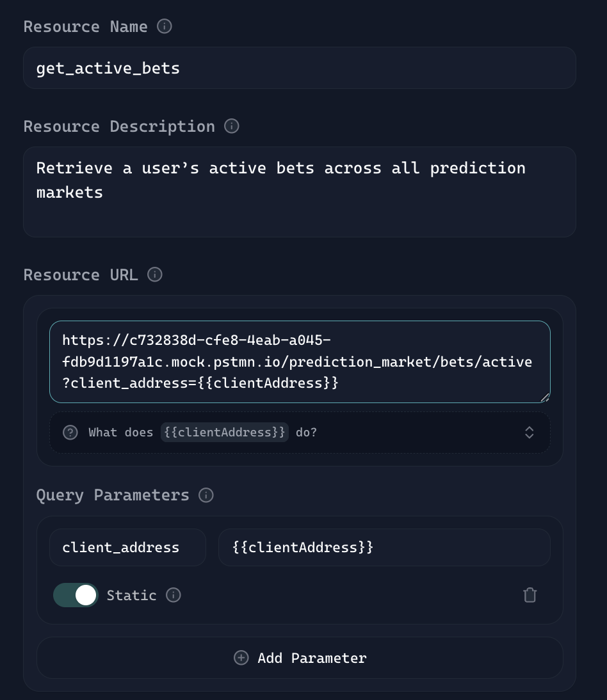Click the {{clientAddress}} parameter value field

pos(384,547)
